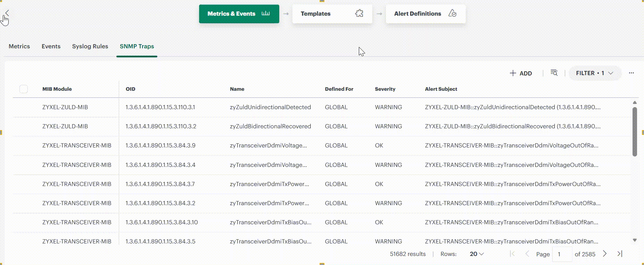644x265 pixels.
Task: Click OK severity in OID ...84.3.9 row
Action: 379,145
